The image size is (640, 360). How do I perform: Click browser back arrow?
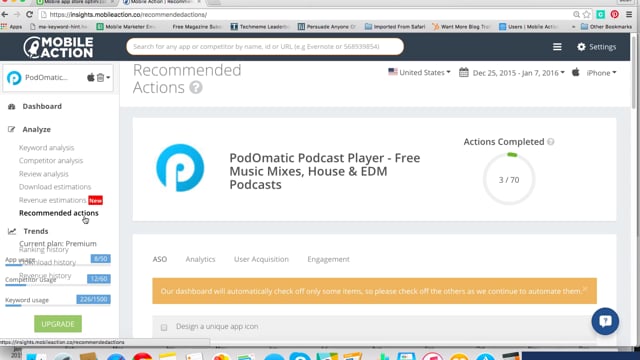(x=5, y=14)
